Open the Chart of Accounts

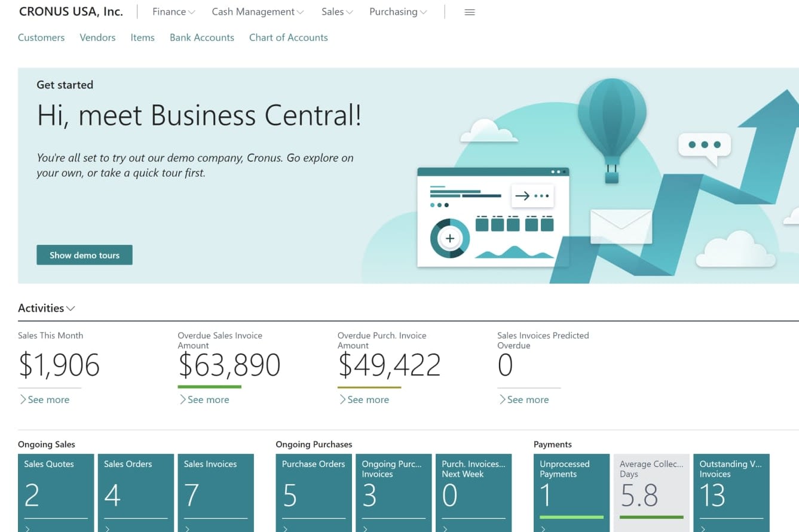point(289,38)
